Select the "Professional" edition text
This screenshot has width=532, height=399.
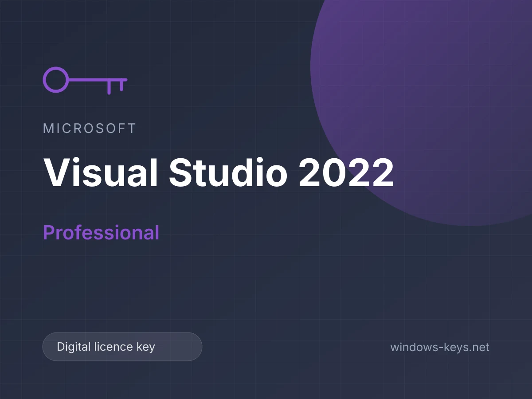coord(101,233)
